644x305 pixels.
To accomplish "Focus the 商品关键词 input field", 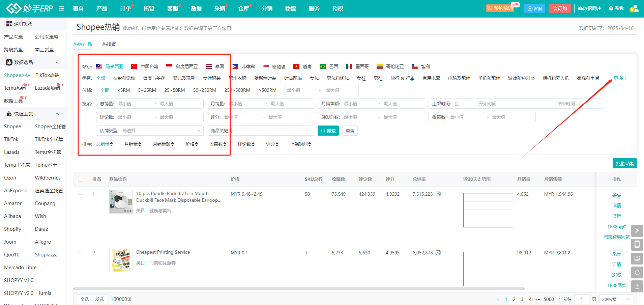I will pyautogui.click(x=261, y=131).
